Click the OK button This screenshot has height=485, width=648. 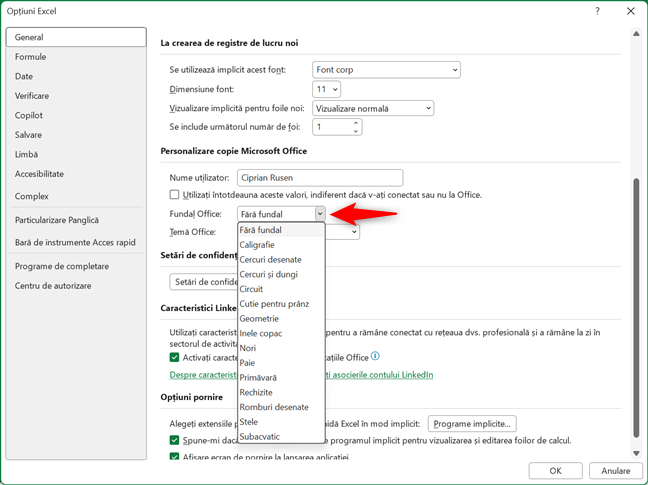click(555, 470)
